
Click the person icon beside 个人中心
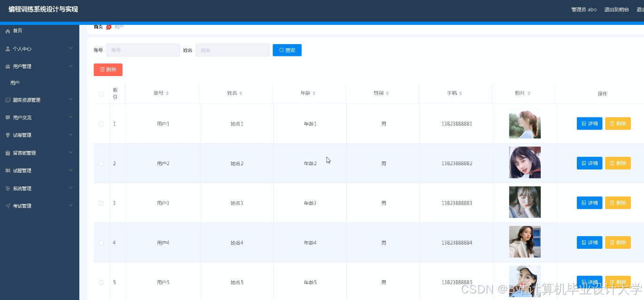tap(8, 49)
